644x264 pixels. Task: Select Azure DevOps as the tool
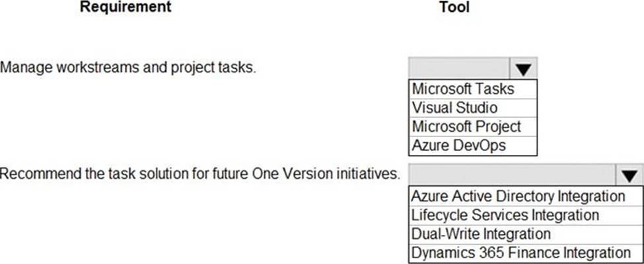(x=473, y=146)
